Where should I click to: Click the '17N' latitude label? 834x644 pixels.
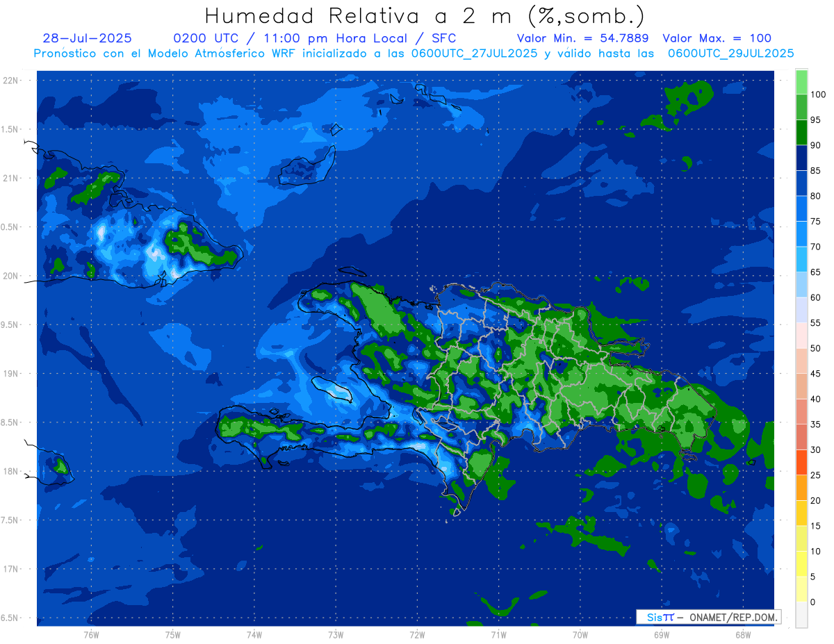[x=11, y=569]
